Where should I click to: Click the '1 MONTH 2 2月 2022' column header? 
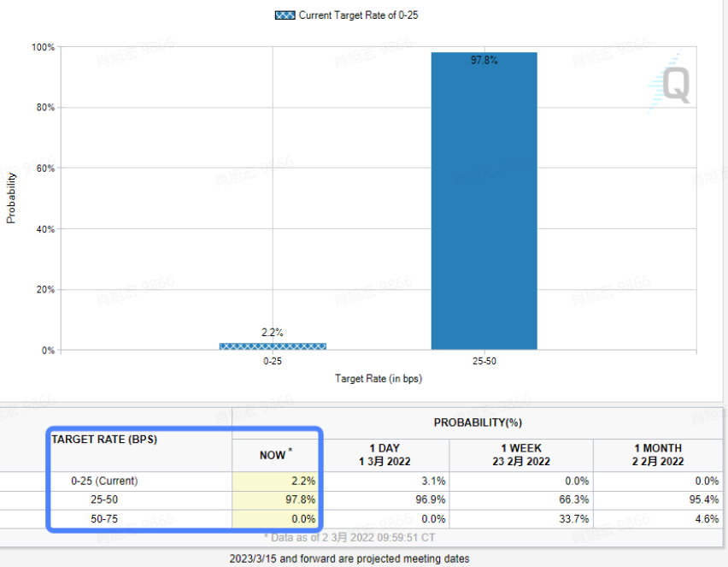point(658,454)
